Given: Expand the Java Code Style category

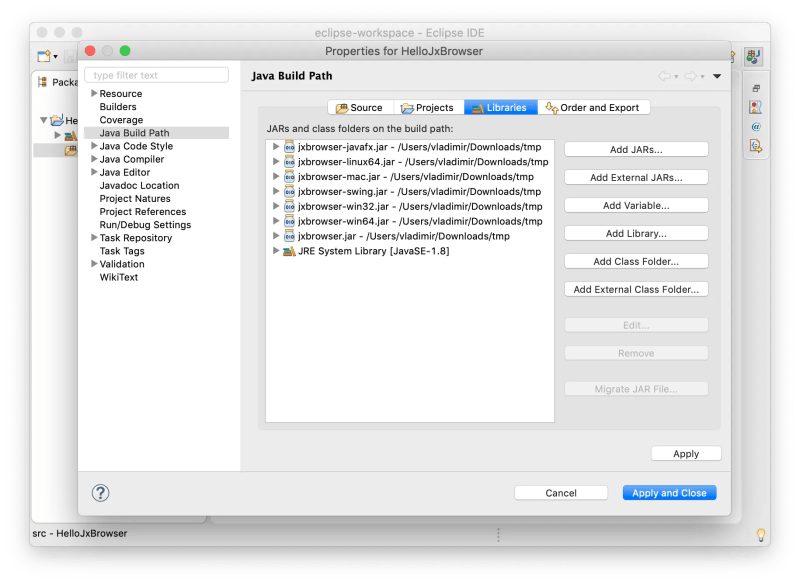Looking at the screenshot, I should pos(94,146).
